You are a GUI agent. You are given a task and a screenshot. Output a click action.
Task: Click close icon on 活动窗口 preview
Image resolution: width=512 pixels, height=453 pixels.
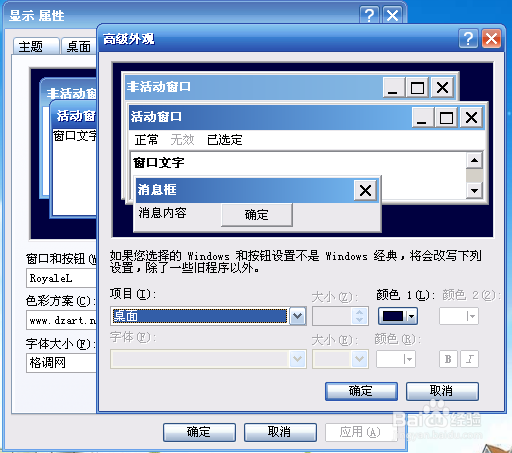click(471, 117)
